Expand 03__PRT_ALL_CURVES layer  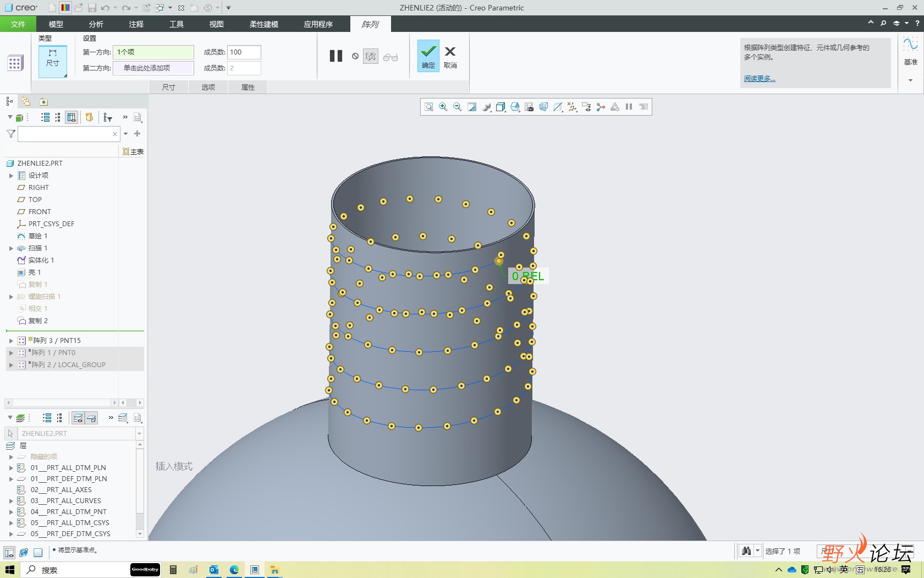coord(11,501)
